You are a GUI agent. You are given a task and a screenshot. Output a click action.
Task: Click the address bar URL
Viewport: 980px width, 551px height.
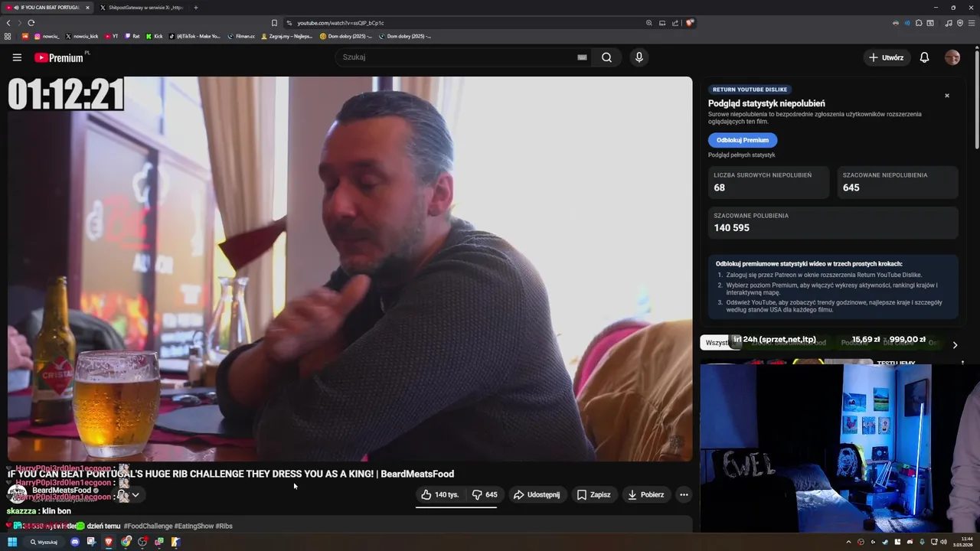click(341, 23)
